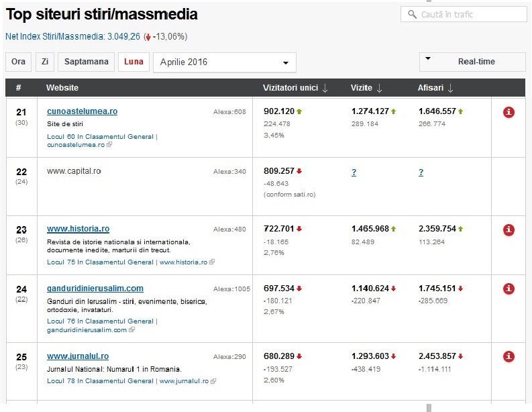This screenshot has height=412, width=532.
Task: Open the Real-time dropdown
Action: pyautogui.click(x=472, y=62)
